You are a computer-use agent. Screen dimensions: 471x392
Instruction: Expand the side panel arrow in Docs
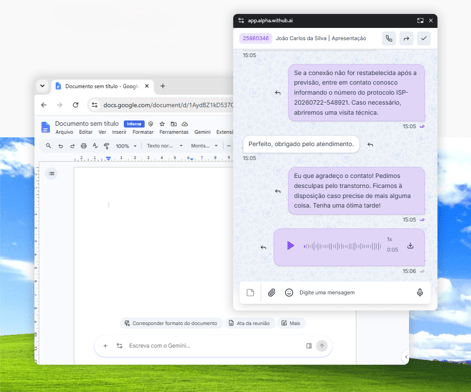(x=405, y=357)
